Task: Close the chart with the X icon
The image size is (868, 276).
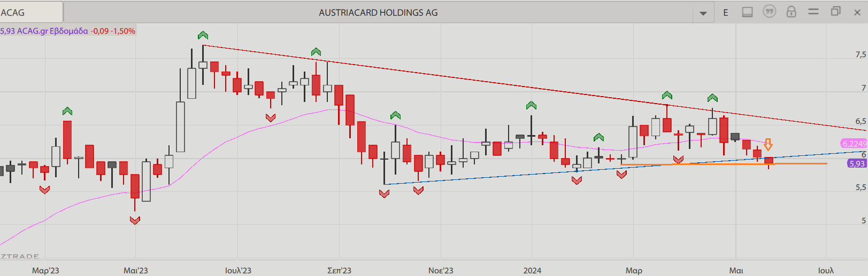Action: click(x=857, y=12)
